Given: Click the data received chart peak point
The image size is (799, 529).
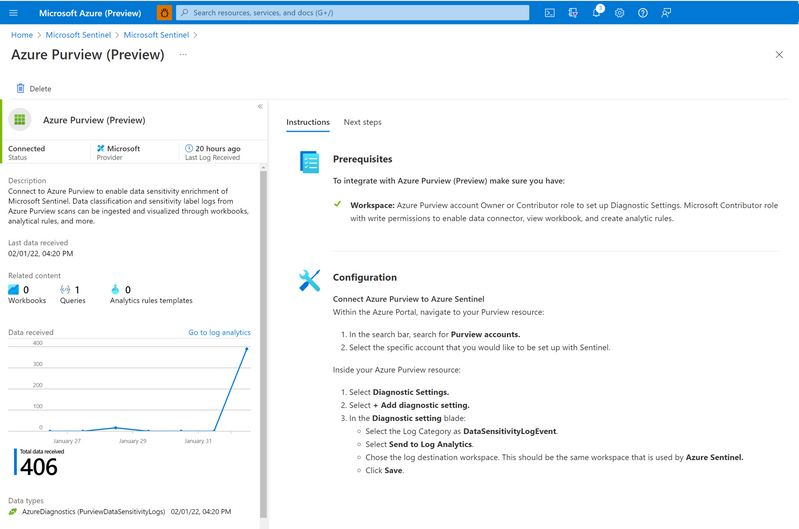Looking at the screenshot, I should pyautogui.click(x=247, y=349).
